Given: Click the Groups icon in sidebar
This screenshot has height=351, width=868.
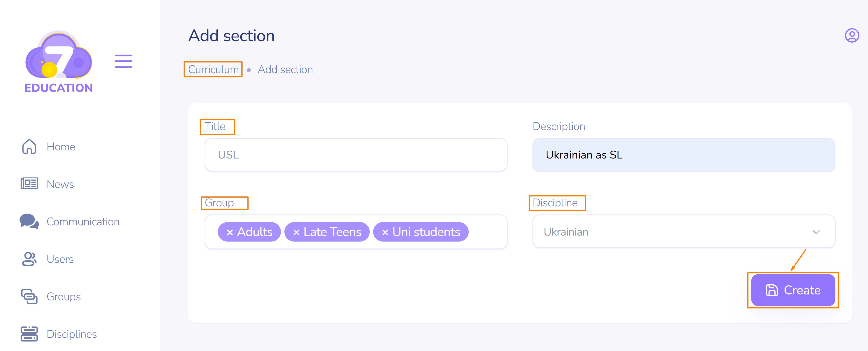Looking at the screenshot, I should [29, 296].
